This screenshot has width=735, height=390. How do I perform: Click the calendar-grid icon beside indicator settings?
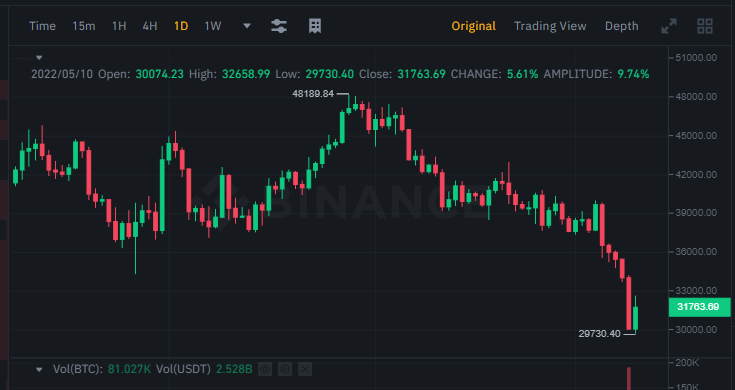[315, 26]
